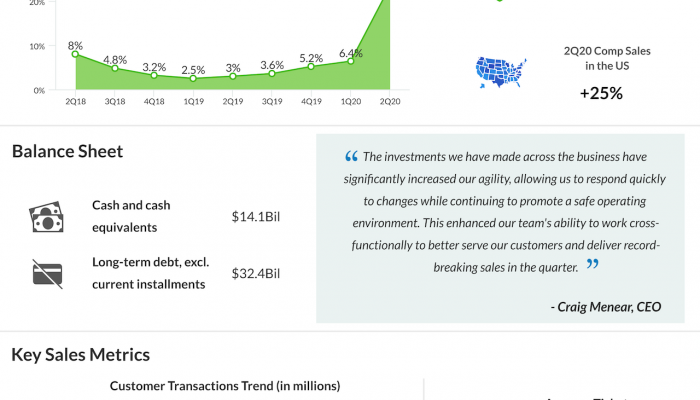The width and height of the screenshot is (700, 400).
Task: Select the 4.8% data point for 3Q18
Action: [x=115, y=68]
